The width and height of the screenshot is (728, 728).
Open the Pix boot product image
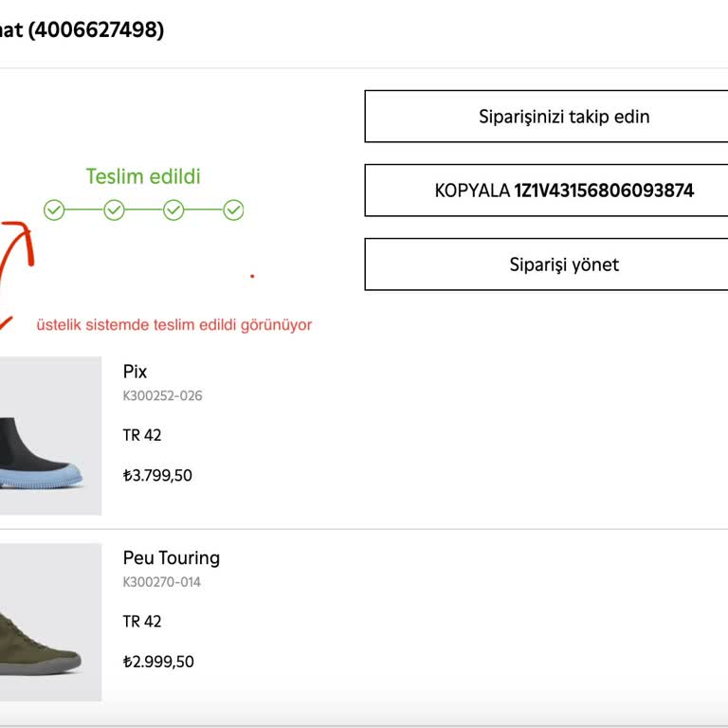[47, 436]
